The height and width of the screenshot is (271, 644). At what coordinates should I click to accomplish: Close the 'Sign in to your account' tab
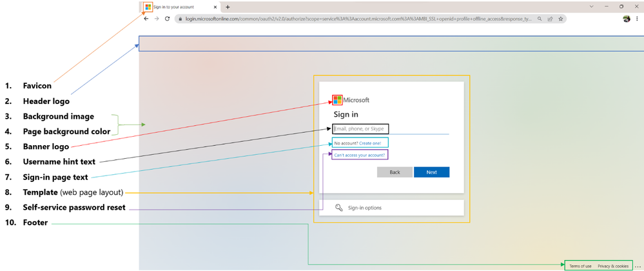(215, 7)
